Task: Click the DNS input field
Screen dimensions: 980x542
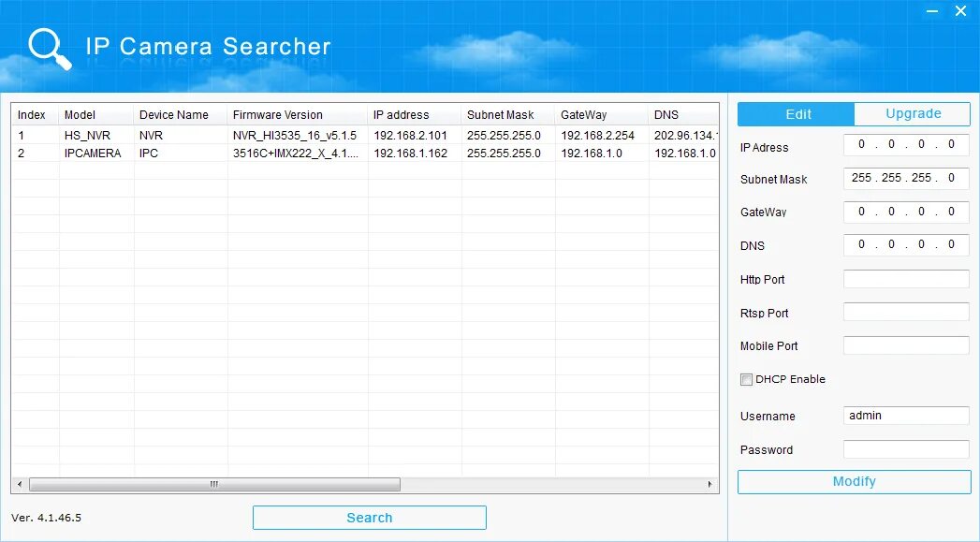Action: [x=906, y=244]
